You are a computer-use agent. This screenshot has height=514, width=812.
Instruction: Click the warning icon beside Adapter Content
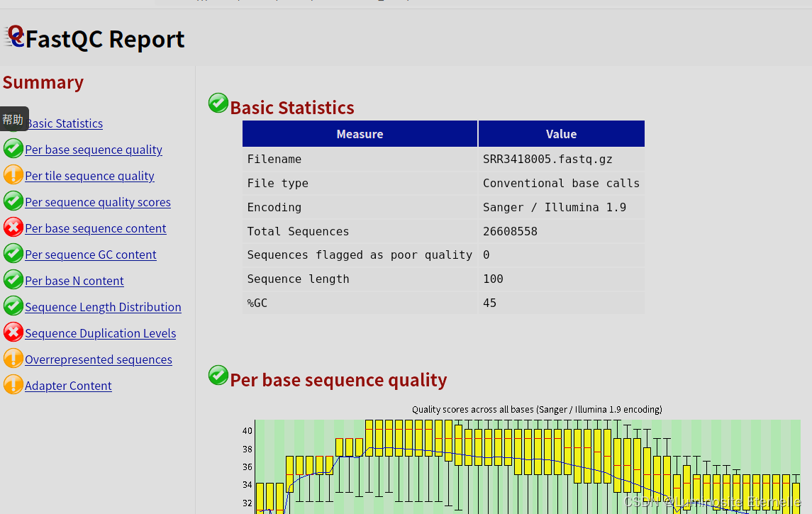13,384
